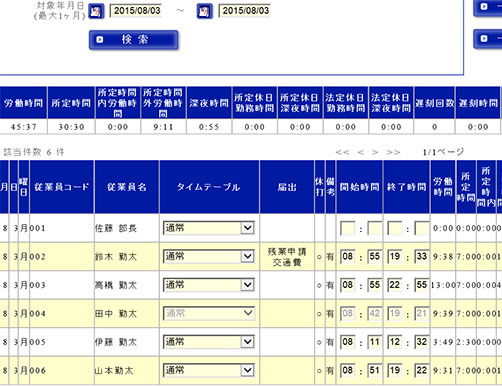Expand timetable dropdown for 鈴木 勤太

click(x=209, y=256)
